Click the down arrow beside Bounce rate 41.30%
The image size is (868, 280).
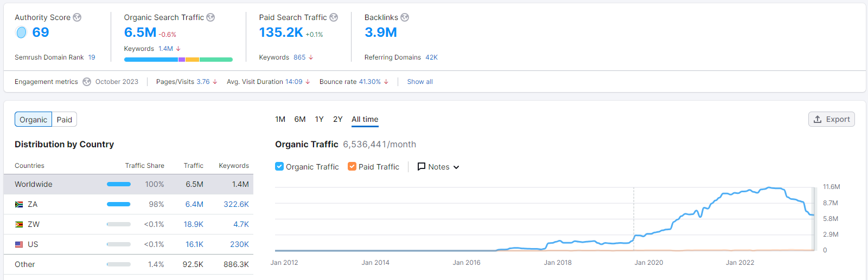(386, 82)
